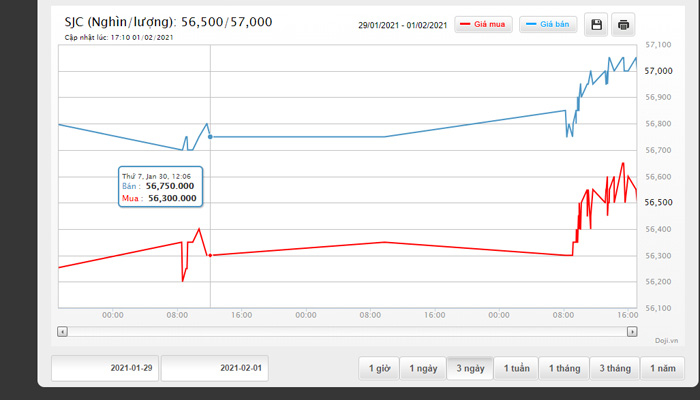Click the 56,400 y-axis label
This screenshot has width=700, height=400.
(658, 229)
